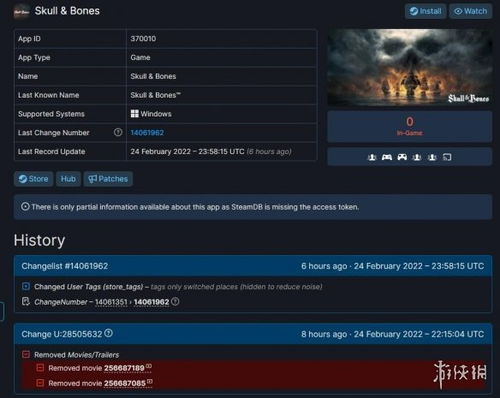Install Skull & Bones via Install button

[x=425, y=11]
